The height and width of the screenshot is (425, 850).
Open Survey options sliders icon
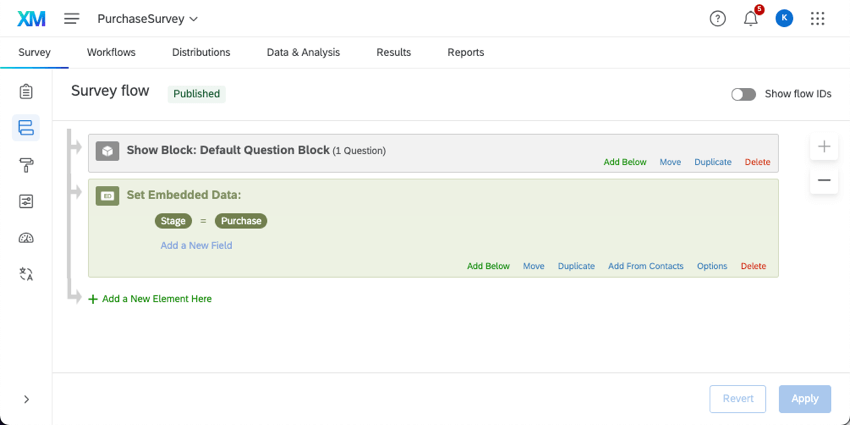point(26,201)
